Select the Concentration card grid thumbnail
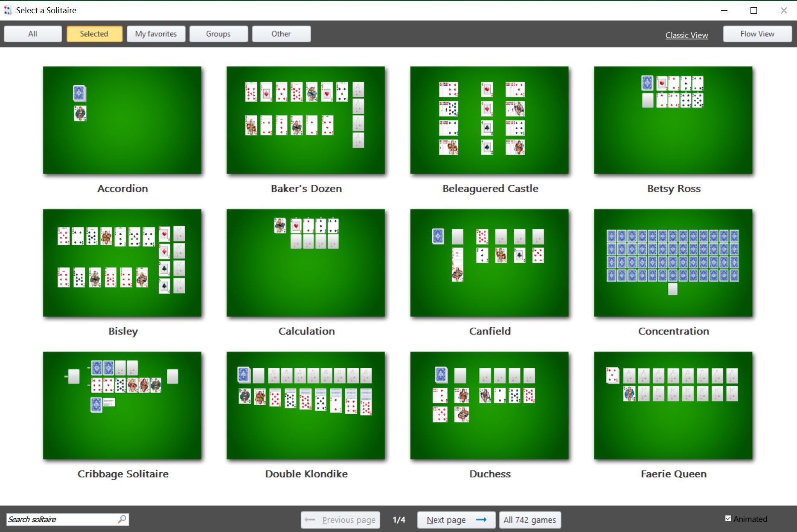Viewport: 797px width, 532px height. coord(673,263)
